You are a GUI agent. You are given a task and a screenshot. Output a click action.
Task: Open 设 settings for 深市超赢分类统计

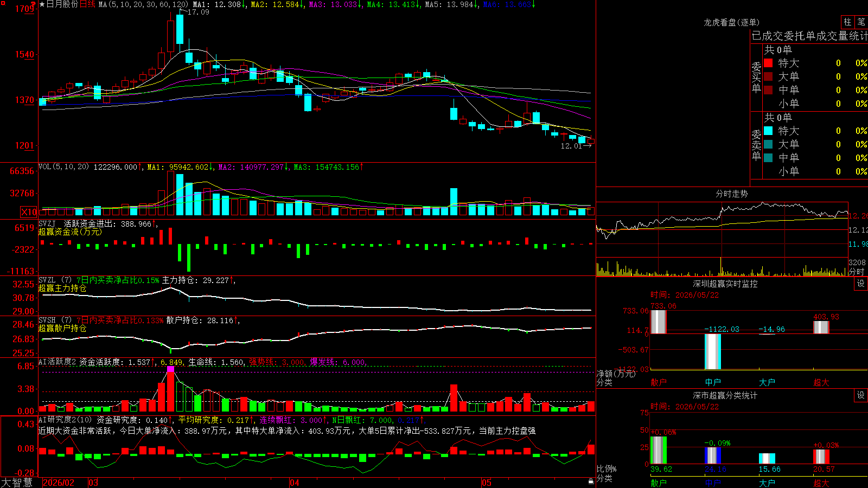tap(861, 395)
